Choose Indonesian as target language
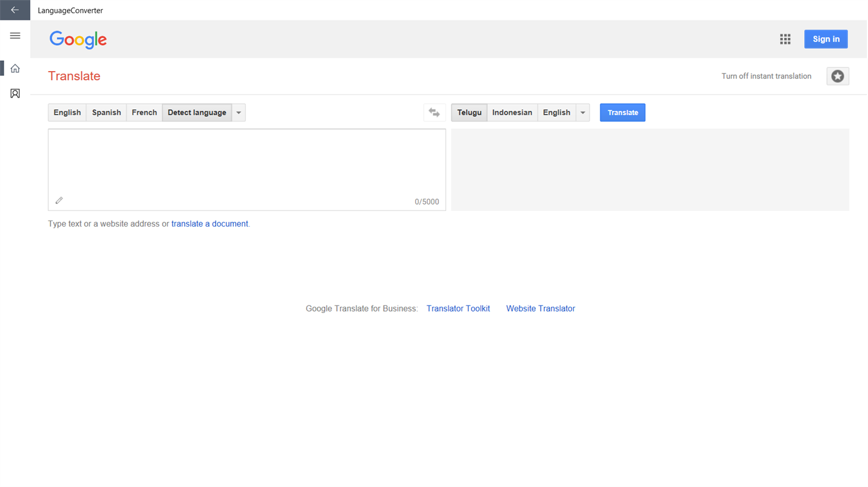 512,113
